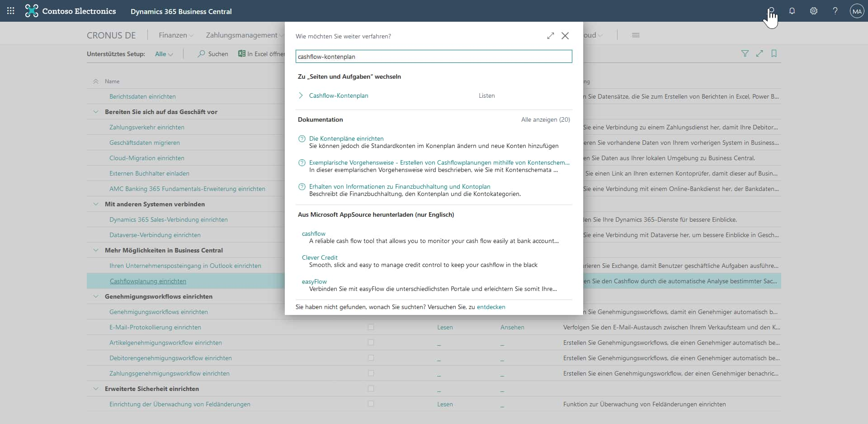Open Zahlungsverkehr einrichten setup
This screenshot has height=424, width=868.
coord(147,127)
